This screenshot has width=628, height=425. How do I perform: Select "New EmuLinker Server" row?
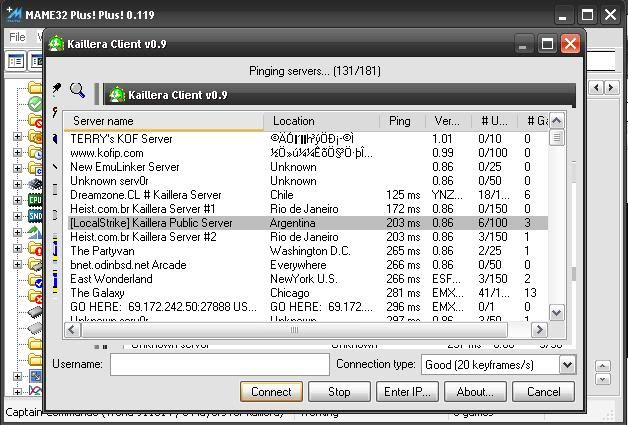pos(307,167)
